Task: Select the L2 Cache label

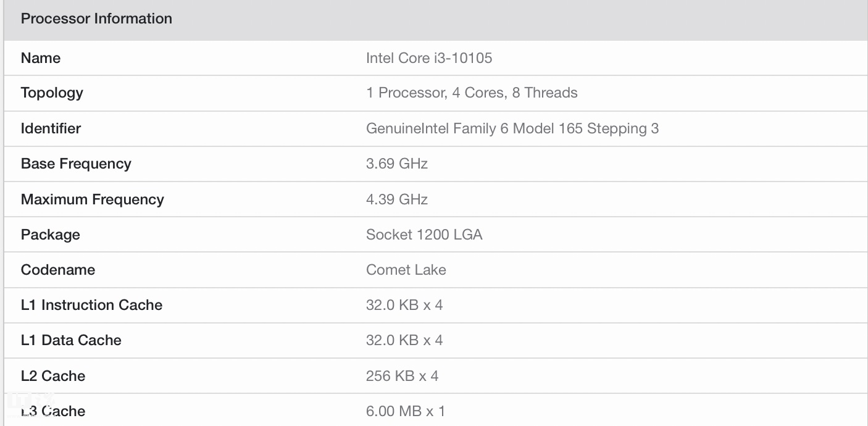Action: pyautogui.click(x=53, y=376)
